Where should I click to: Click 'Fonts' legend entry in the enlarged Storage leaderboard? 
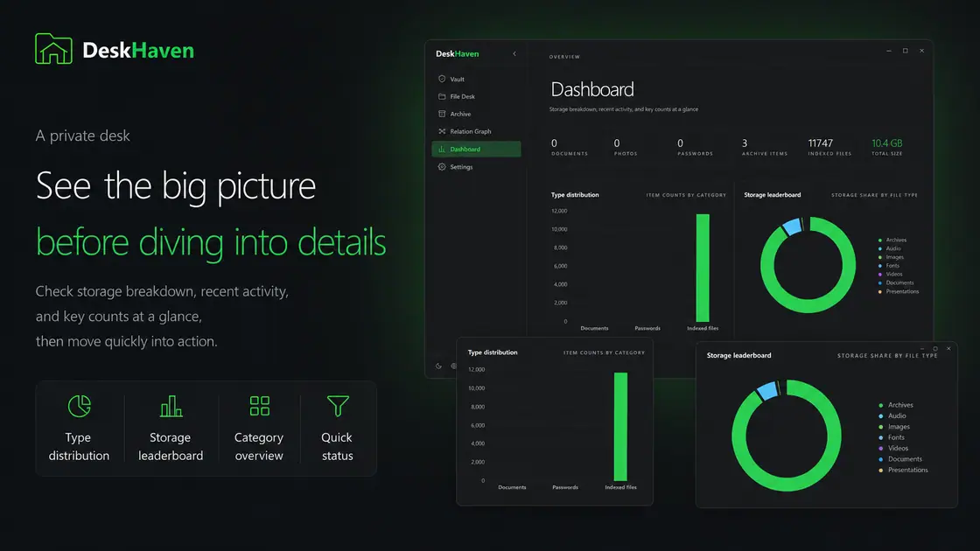[892, 437]
